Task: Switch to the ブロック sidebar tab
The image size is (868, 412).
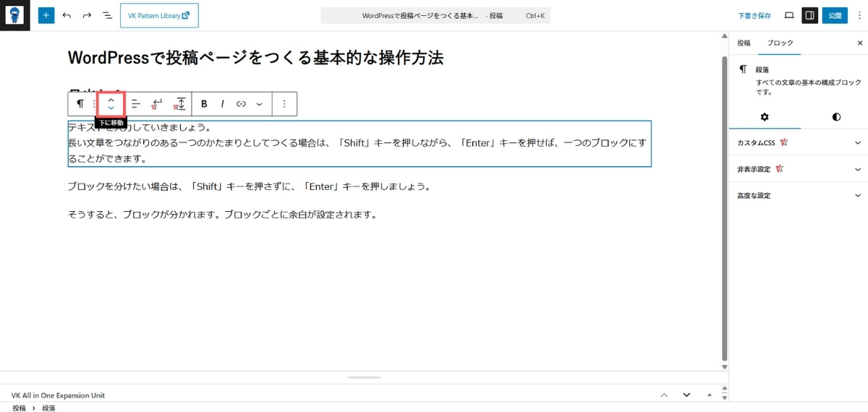Action: pyautogui.click(x=780, y=43)
